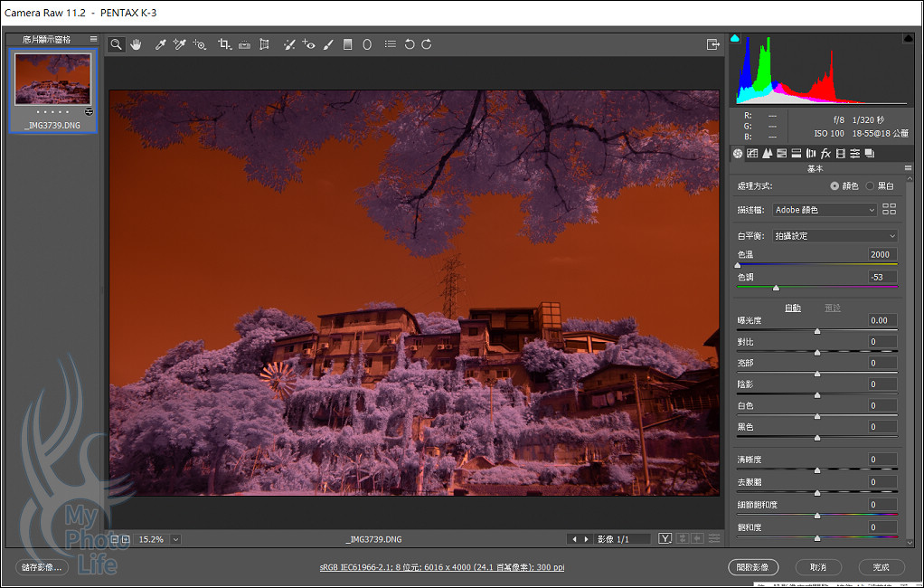Open the zoom level 15.2% dropdown

pyautogui.click(x=175, y=539)
